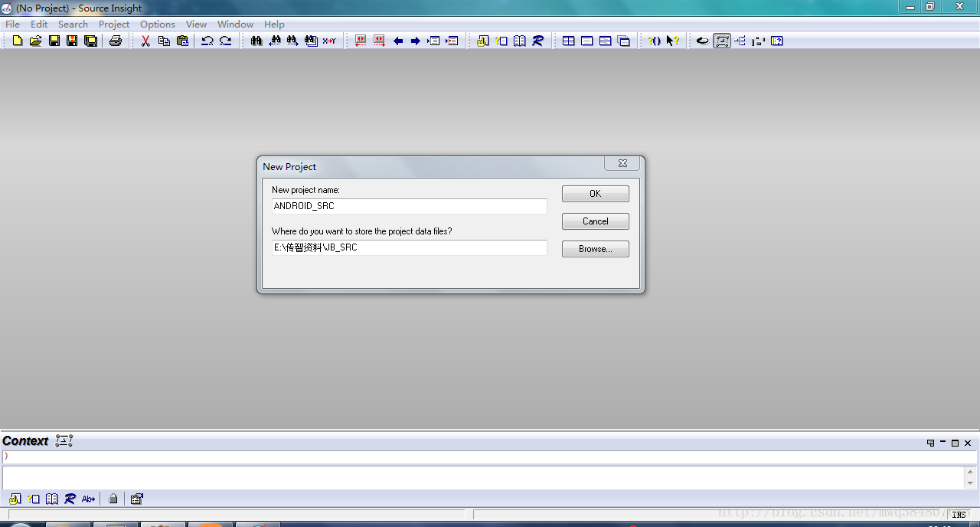
Task: Click the Tile Horizontal window icon
Action: tap(587, 41)
